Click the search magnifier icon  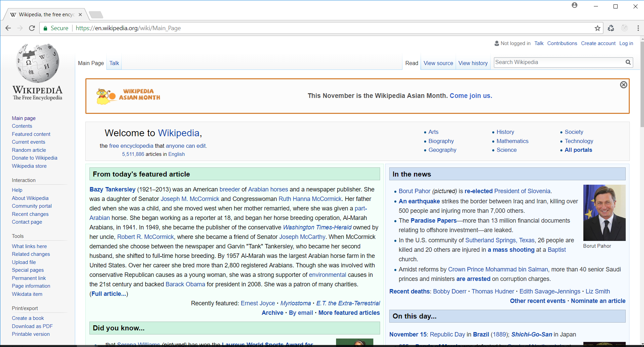pos(628,62)
